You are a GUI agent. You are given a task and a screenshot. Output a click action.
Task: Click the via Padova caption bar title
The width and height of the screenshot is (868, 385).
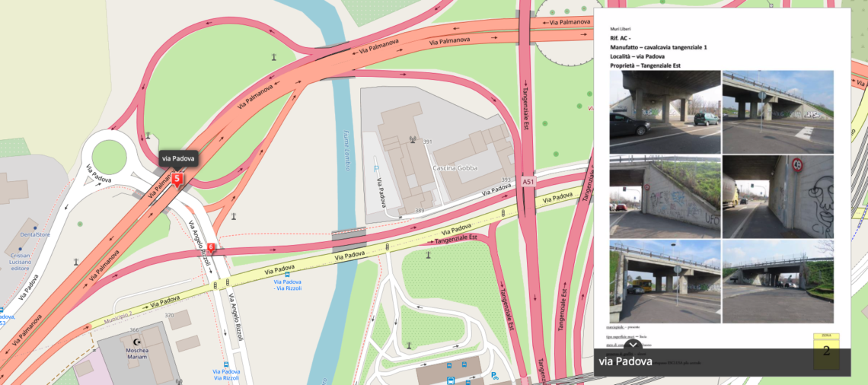click(x=625, y=361)
